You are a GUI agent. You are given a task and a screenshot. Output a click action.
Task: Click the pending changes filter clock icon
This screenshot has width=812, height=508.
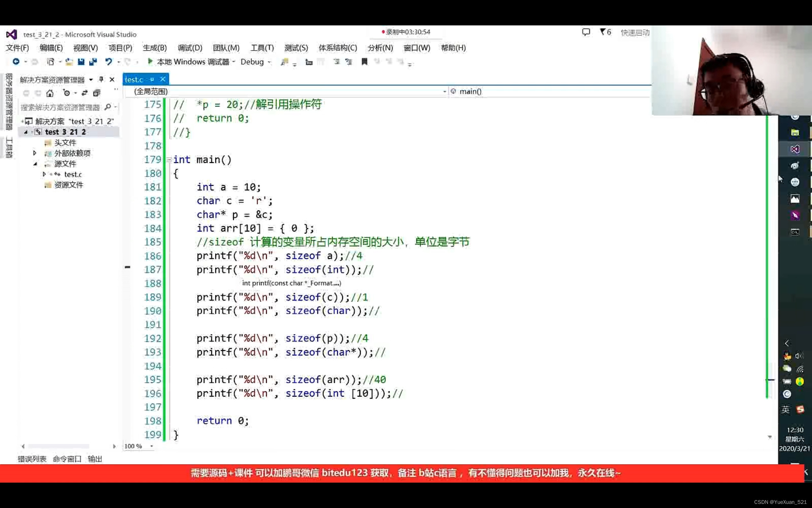[66, 93]
